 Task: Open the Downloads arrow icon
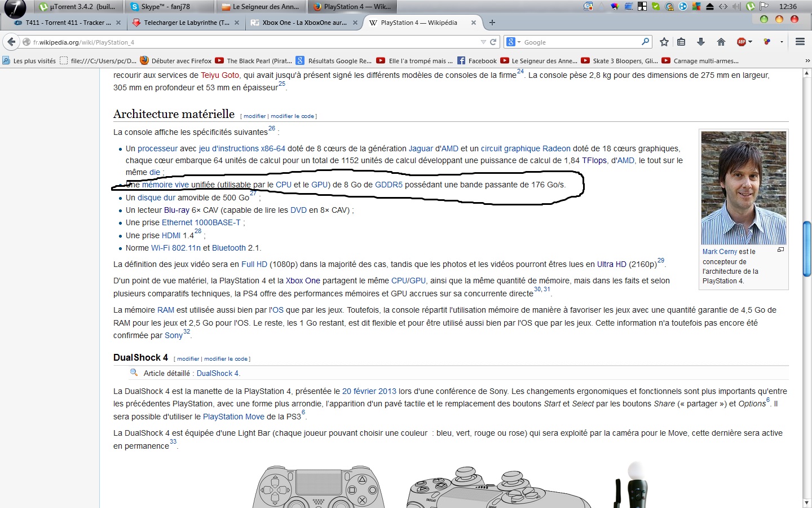[701, 42]
